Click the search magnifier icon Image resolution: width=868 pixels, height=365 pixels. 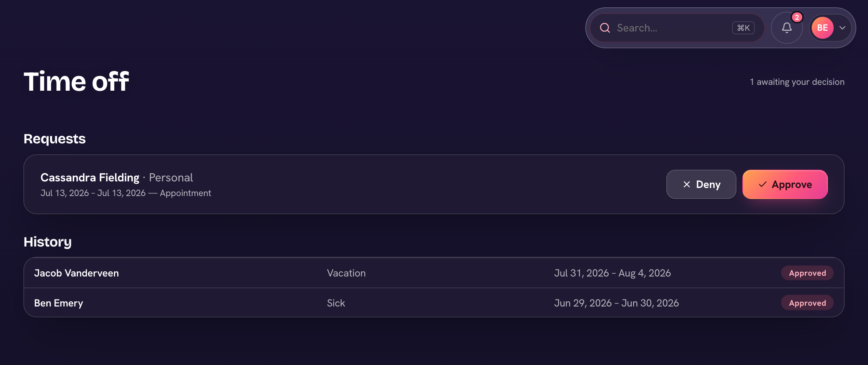(605, 28)
